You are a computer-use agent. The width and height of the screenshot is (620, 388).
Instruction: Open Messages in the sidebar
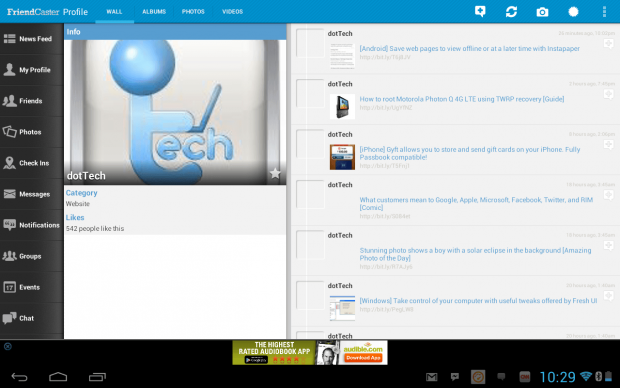coord(32,194)
